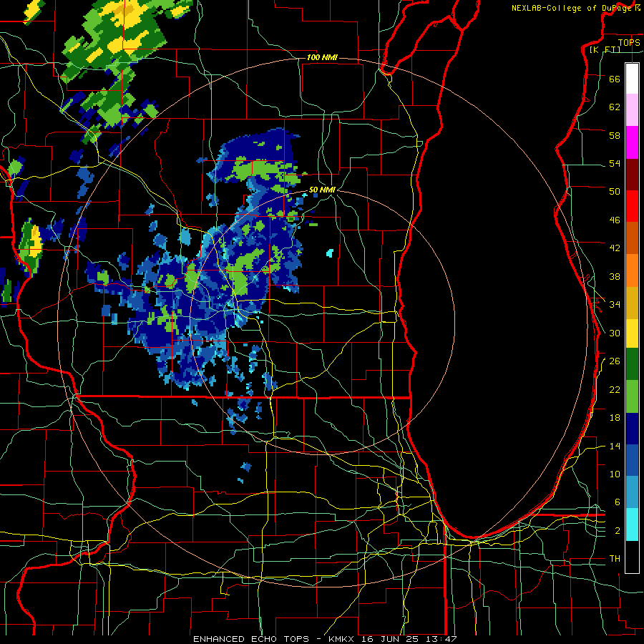Select the dark red legend swatch
This screenshot has height=644, width=644.
click(632, 175)
